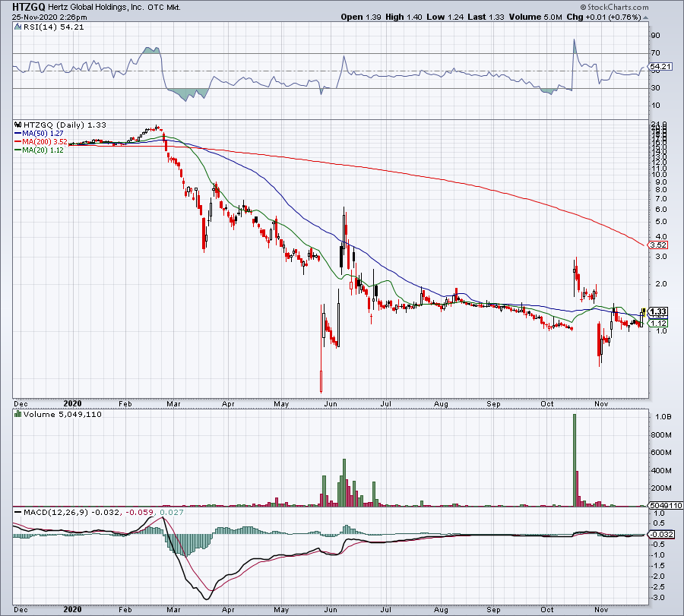Click the HTZGQ candlestick legend icon
Viewport: 684px width, 616px height.
17,125
